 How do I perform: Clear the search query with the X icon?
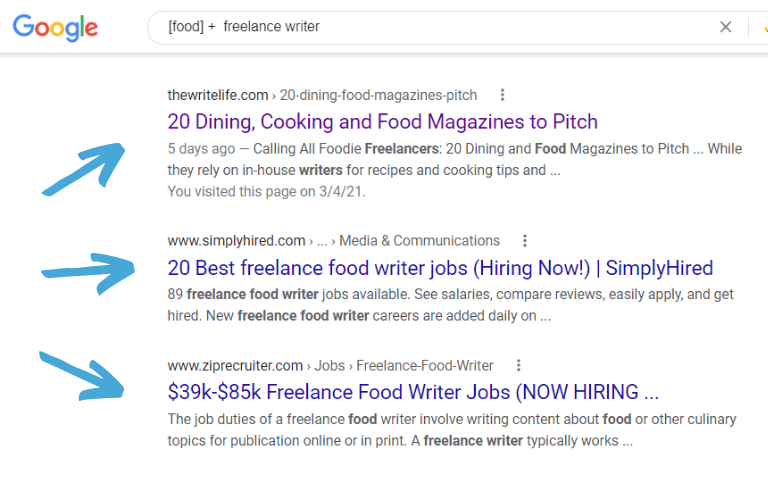coord(726,27)
